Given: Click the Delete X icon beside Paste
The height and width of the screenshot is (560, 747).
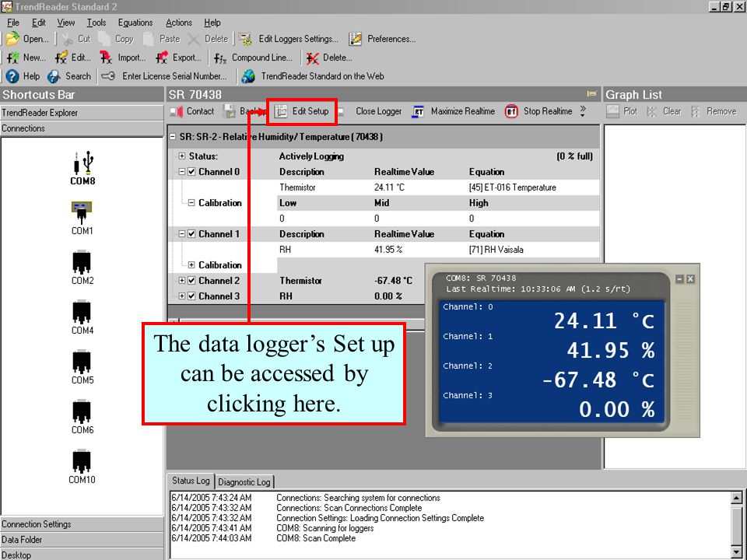Looking at the screenshot, I should click(194, 39).
